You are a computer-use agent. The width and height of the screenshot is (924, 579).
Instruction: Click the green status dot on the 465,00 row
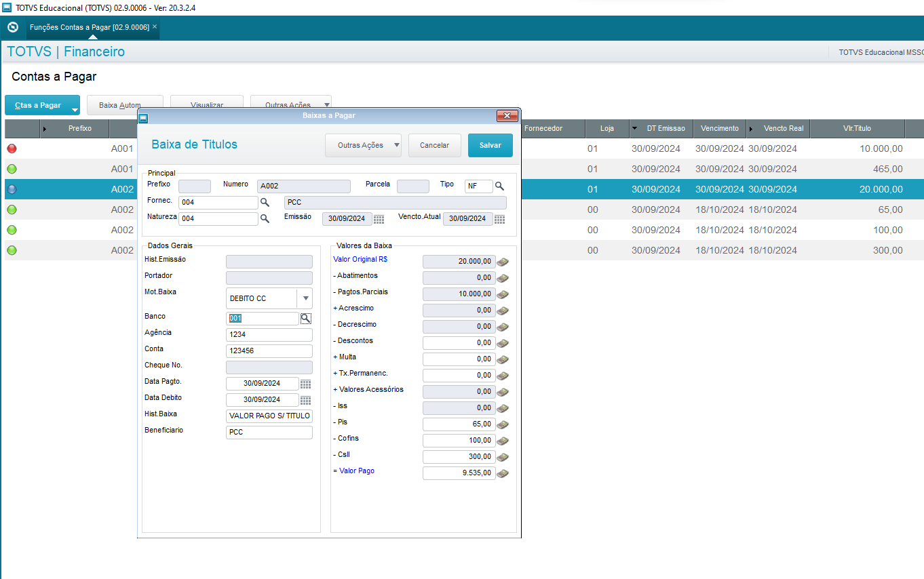click(x=12, y=169)
